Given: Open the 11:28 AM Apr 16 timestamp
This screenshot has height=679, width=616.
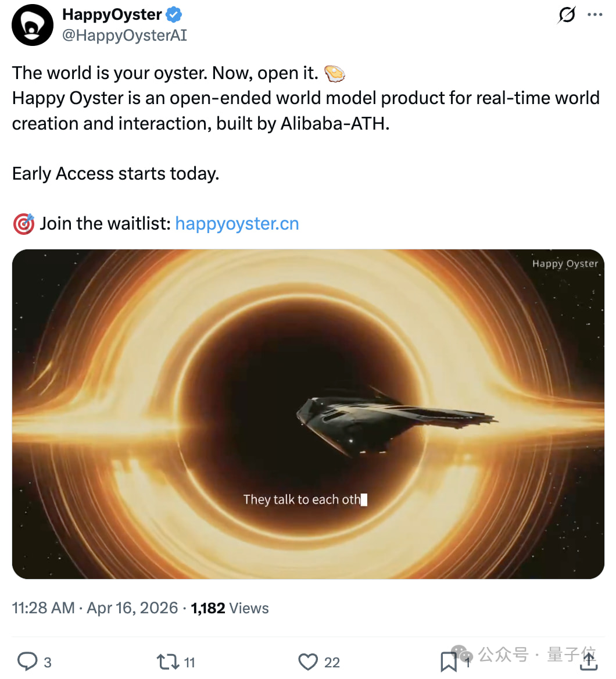Looking at the screenshot, I should click(95, 608).
